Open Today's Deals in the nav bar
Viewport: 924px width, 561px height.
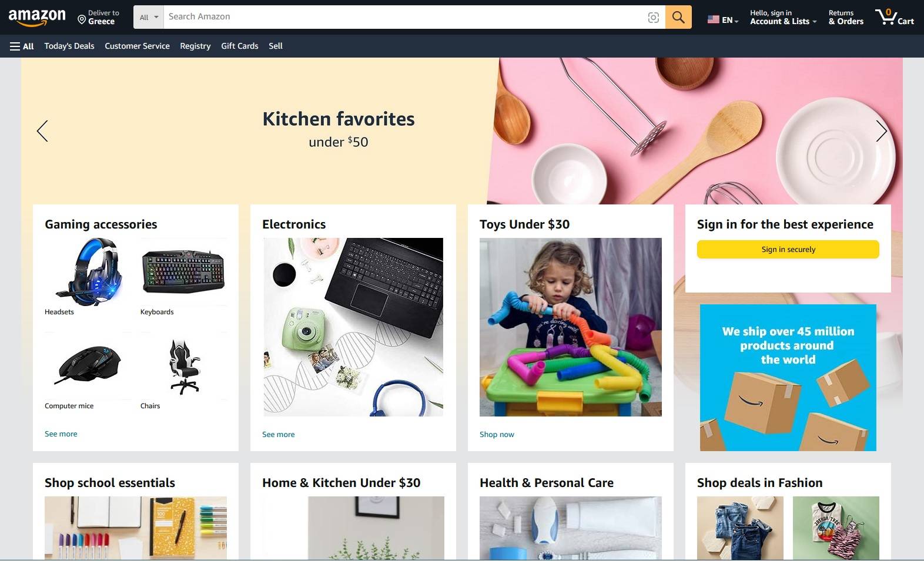(69, 46)
